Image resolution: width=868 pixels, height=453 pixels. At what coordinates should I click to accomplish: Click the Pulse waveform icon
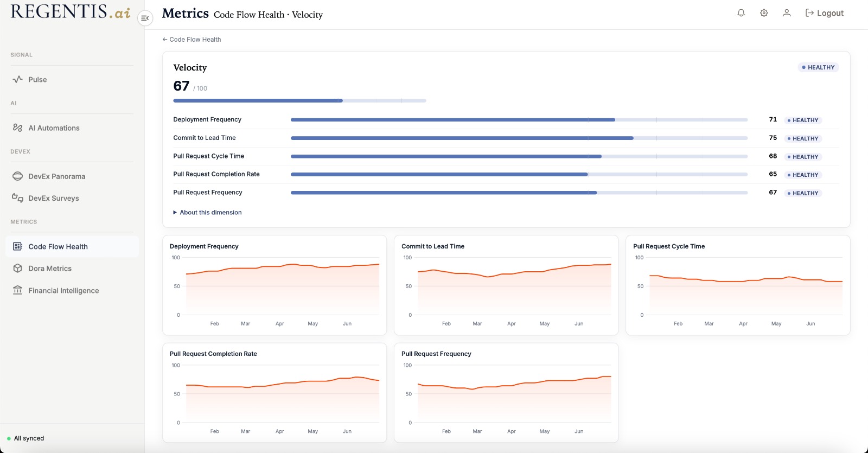coord(17,79)
